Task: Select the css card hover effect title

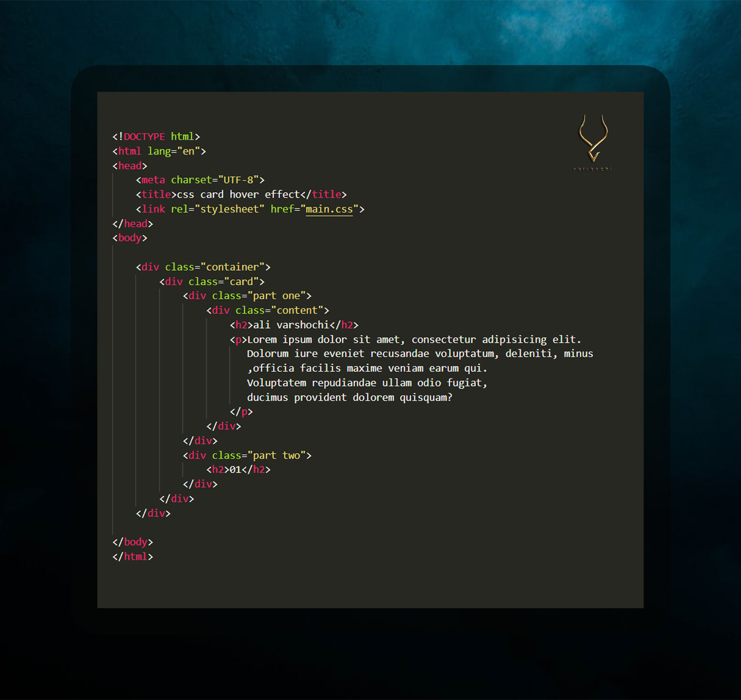Action: coord(237,194)
